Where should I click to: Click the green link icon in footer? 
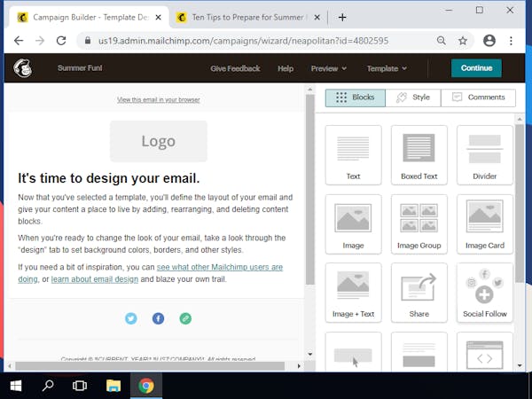(185, 318)
